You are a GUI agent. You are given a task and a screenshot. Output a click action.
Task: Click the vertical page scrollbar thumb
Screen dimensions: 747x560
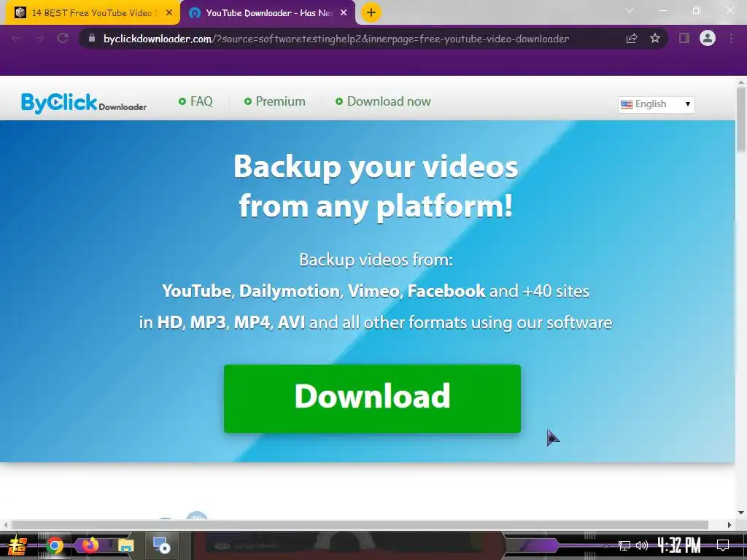coord(741,120)
